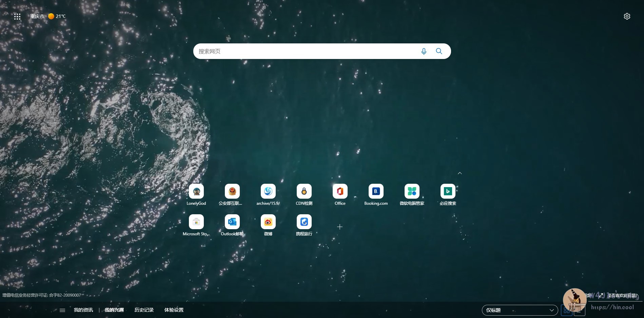
Task: Open 体验设置 in the bottom bar
Action: pyautogui.click(x=174, y=310)
